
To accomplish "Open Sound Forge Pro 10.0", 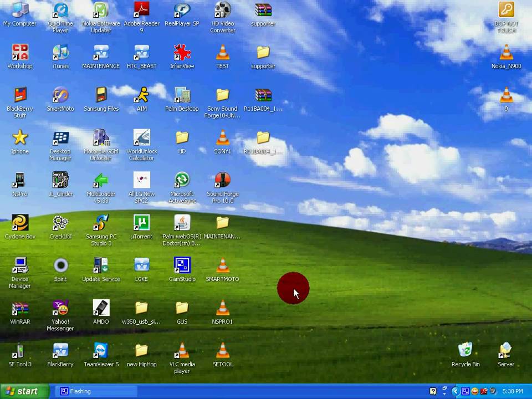I will click(x=223, y=180).
